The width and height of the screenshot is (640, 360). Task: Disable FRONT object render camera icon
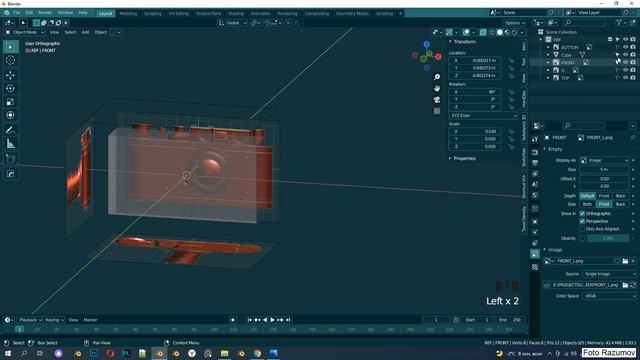coord(633,62)
